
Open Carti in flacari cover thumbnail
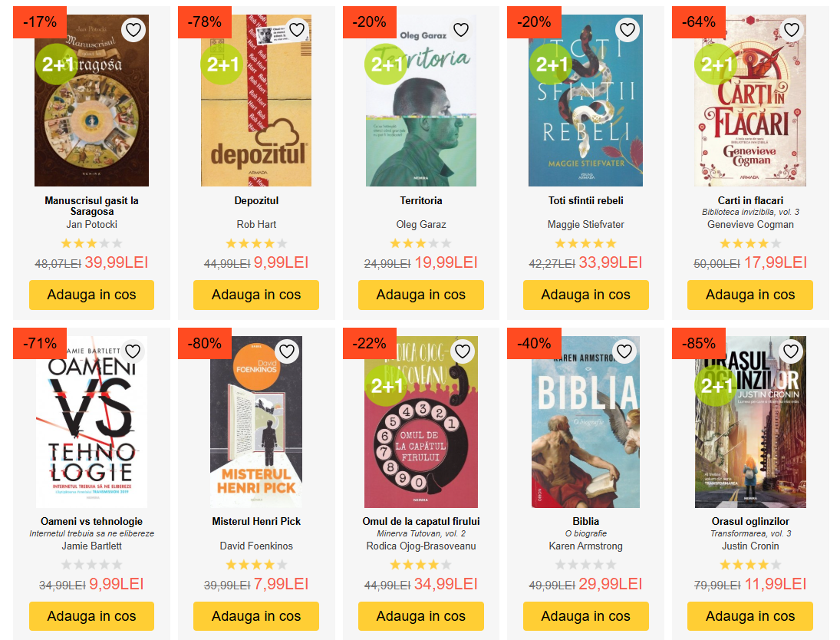750,101
